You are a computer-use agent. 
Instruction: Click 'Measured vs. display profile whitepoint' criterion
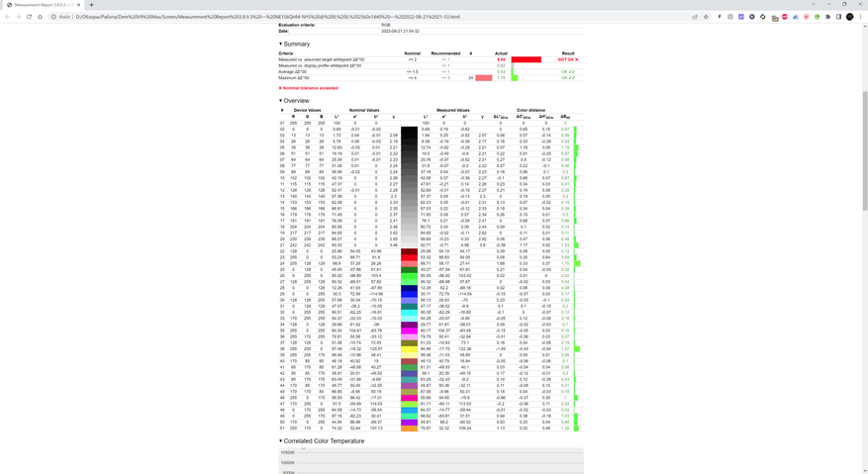pos(320,65)
